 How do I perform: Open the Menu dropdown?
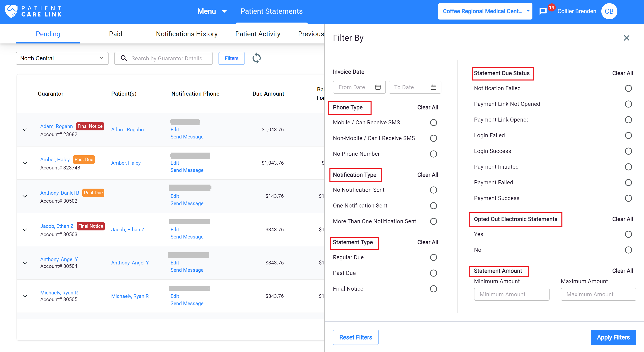(x=212, y=11)
